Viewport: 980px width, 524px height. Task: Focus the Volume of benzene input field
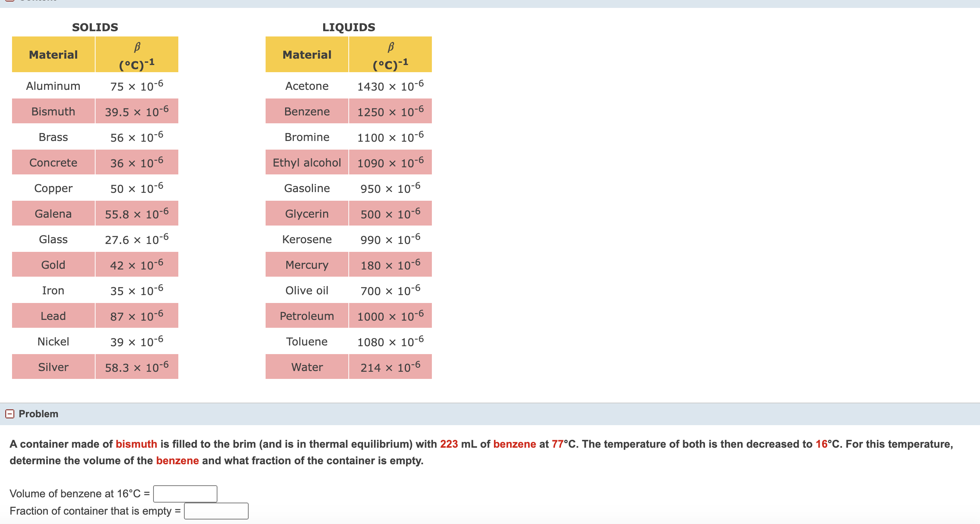185,494
